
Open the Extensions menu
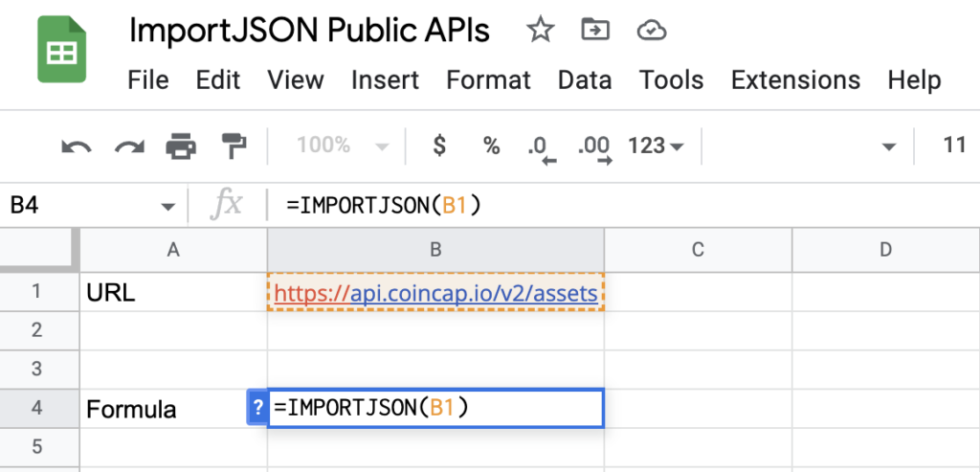point(795,80)
